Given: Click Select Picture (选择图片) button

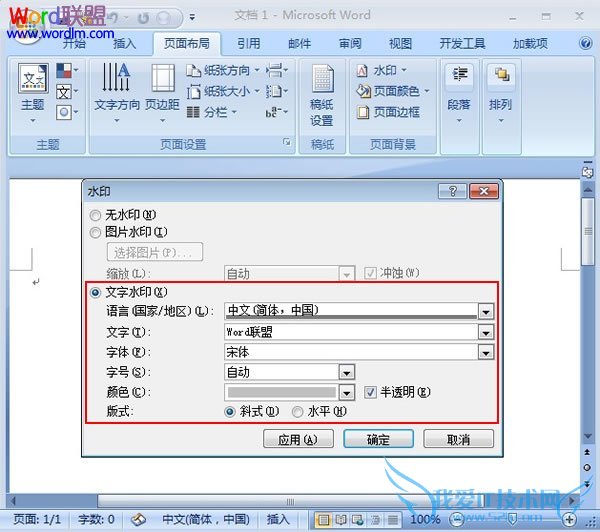Looking at the screenshot, I should (155, 252).
